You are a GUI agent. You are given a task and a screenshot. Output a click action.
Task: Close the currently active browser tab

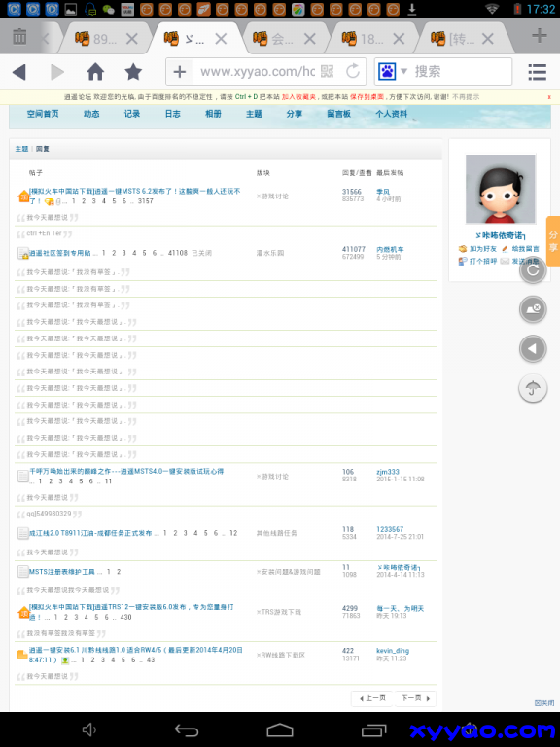(221, 39)
